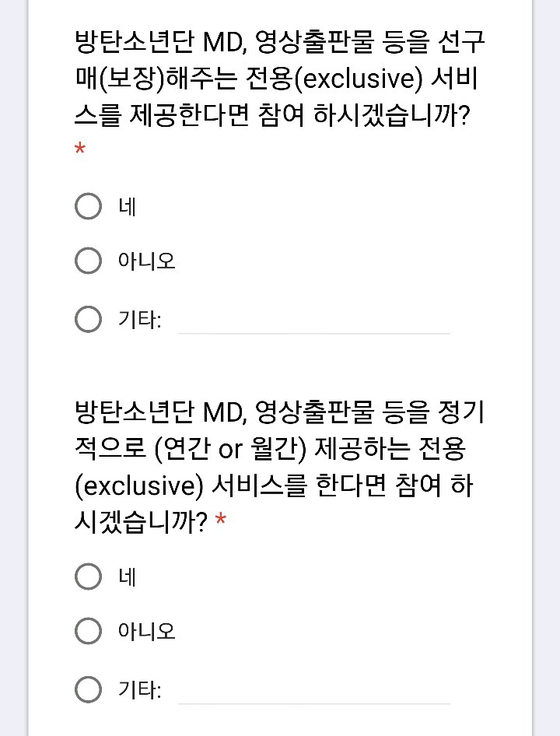Screen dimensions: 560x736
Task: Click the red required asterisk of the 정기적으로 question
Action: [221, 521]
